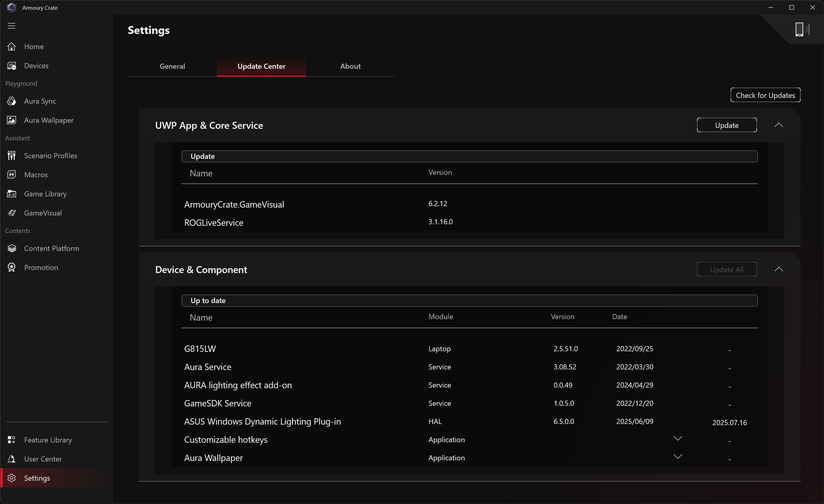Open Scenario Profiles sliders icon
The height and width of the screenshot is (504, 824).
12,155
